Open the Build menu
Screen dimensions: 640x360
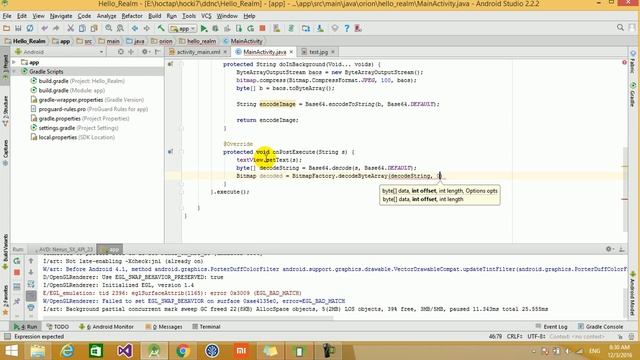154,16
